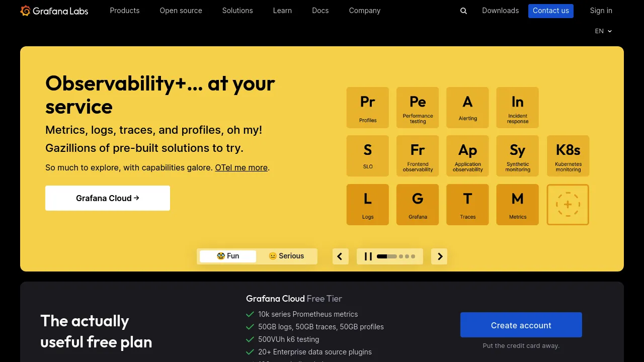Click the 10k series Prometheus metrics text
The image size is (644, 362).
click(308, 314)
